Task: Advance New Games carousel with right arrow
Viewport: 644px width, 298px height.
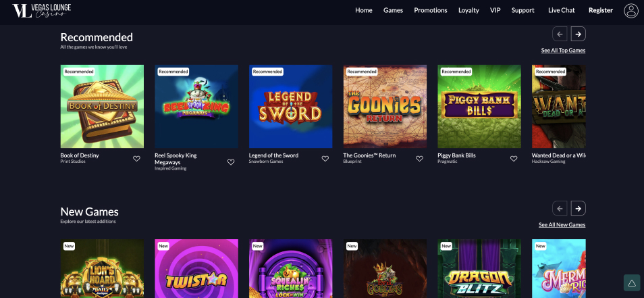Action: coord(579,208)
